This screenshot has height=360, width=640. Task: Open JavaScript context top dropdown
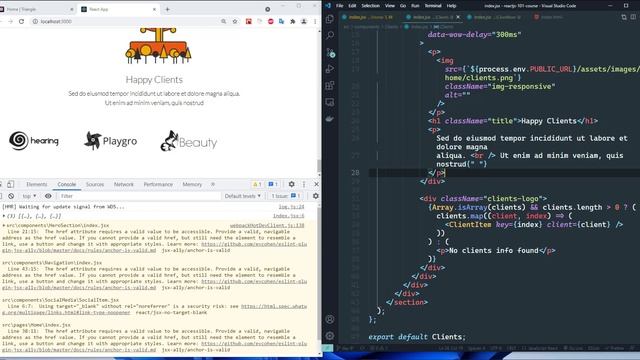29,196
